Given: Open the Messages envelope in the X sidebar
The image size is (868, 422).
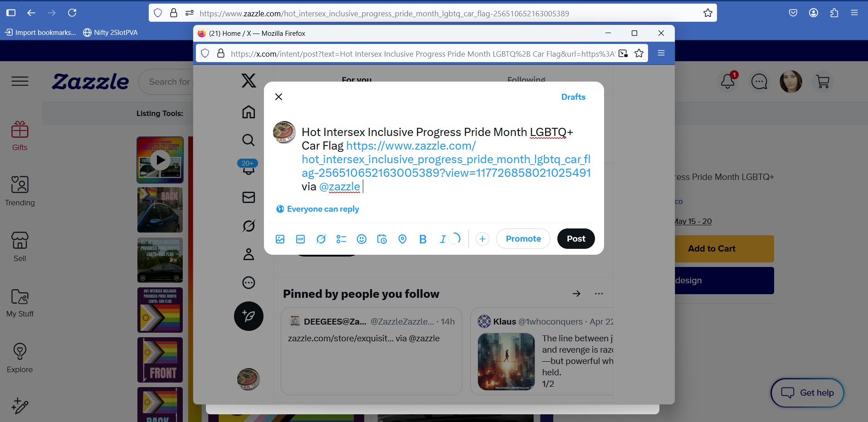Looking at the screenshot, I should coord(249,197).
